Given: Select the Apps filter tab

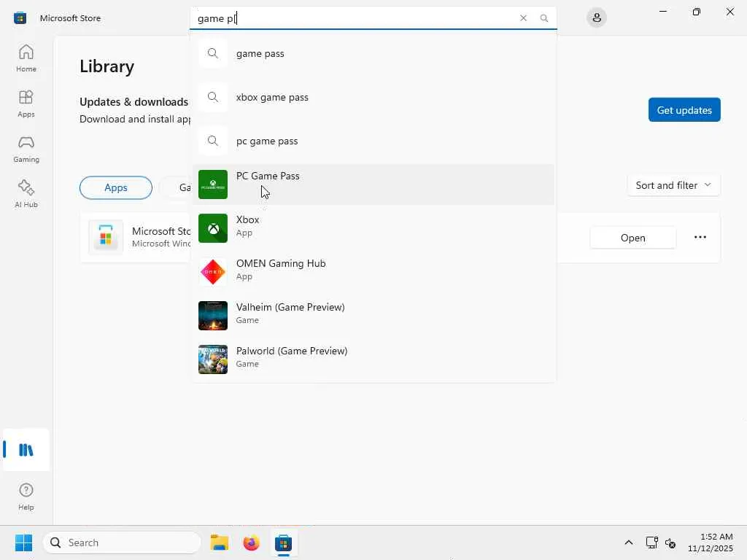Looking at the screenshot, I should point(116,187).
